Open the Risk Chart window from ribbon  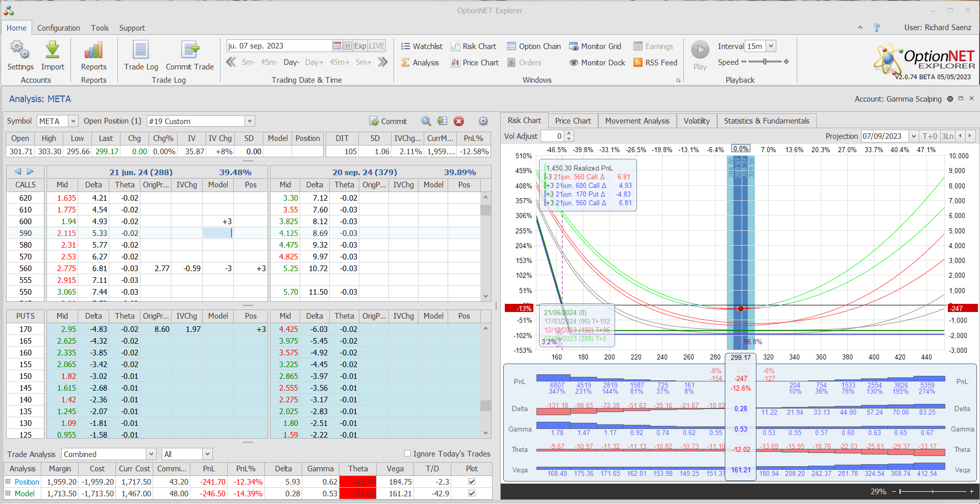pyautogui.click(x=474, y=46)
